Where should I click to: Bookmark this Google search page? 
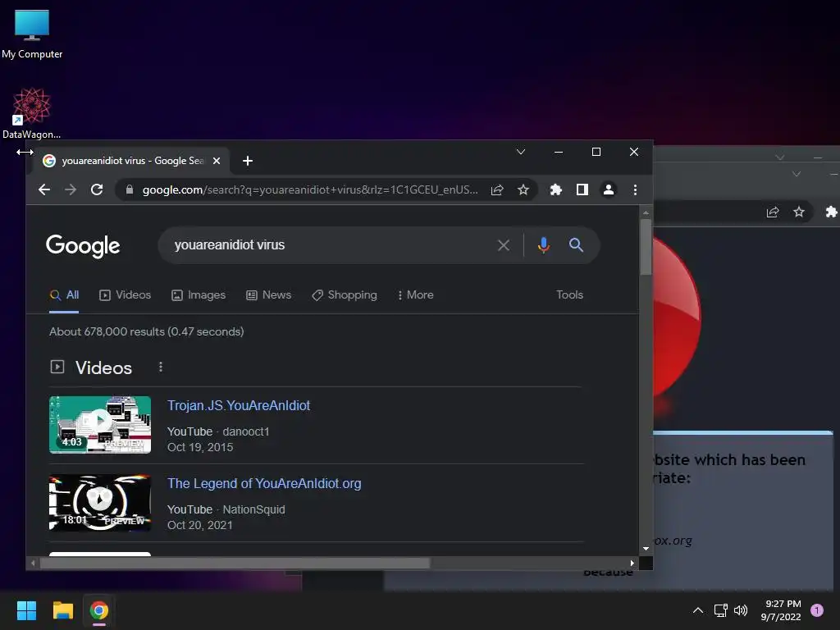pos(523,189)
